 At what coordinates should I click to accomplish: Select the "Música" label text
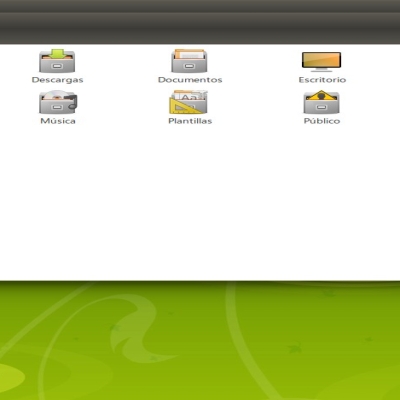(58, 121)
